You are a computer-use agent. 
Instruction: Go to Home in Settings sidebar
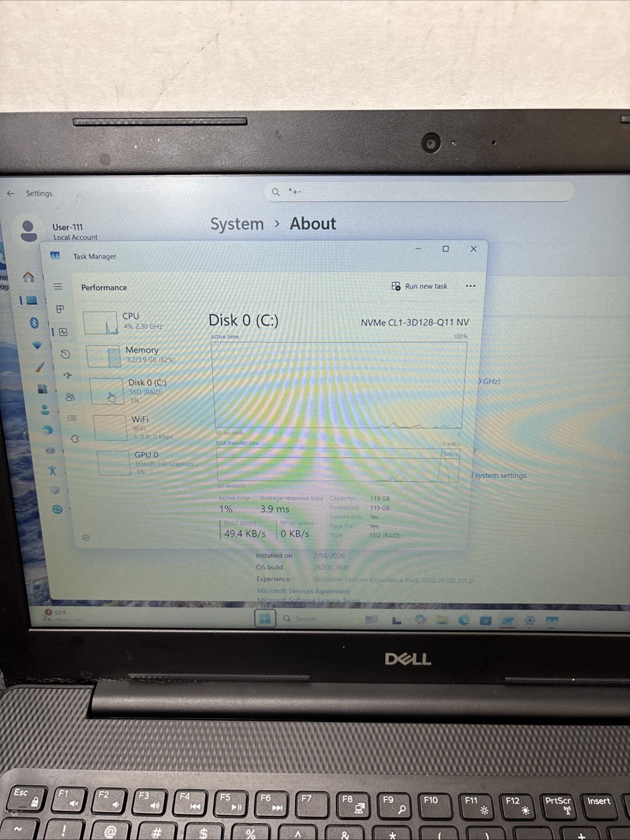tap(28, 276)
